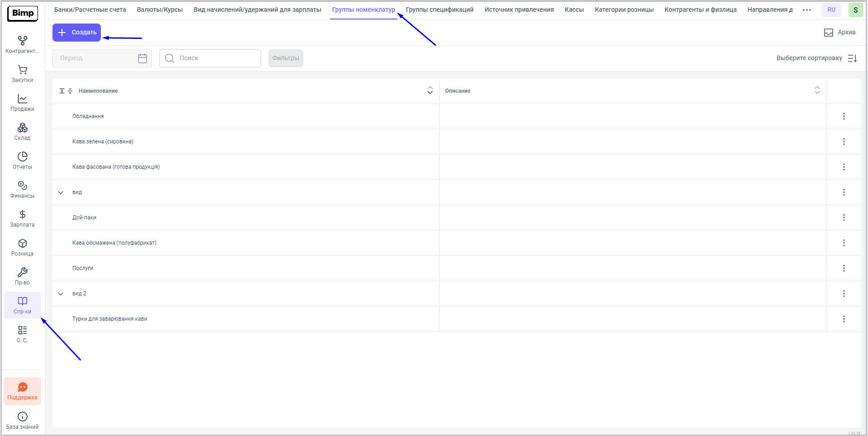Expand the 'вид 2' group row
This screenshot has width=868, height=436.
pos(61,294)
